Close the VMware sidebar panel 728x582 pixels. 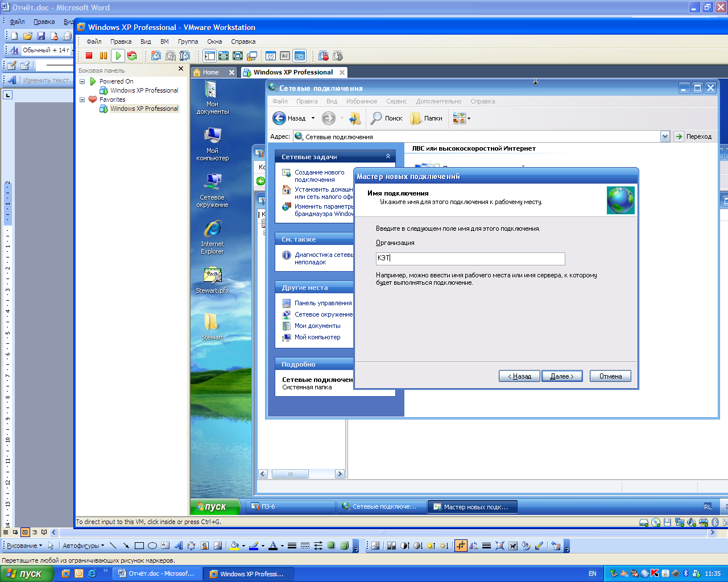point(181,69)
